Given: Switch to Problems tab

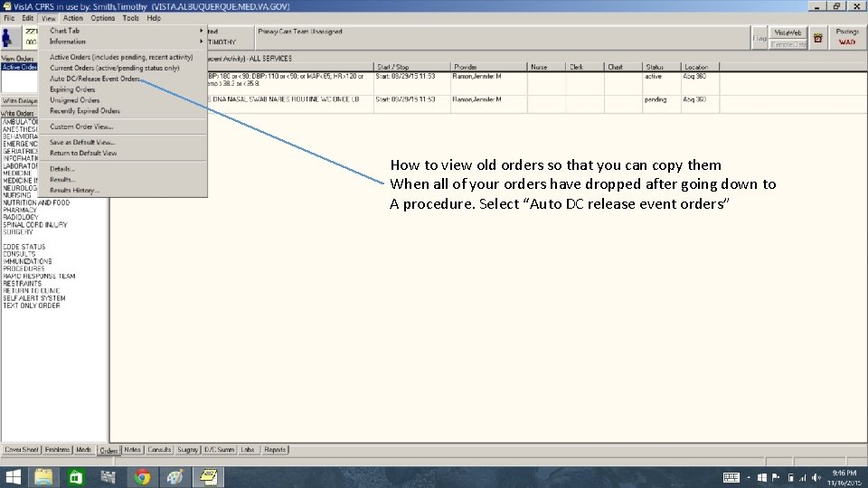Looking at the screenshot, I should click(58, 450).
